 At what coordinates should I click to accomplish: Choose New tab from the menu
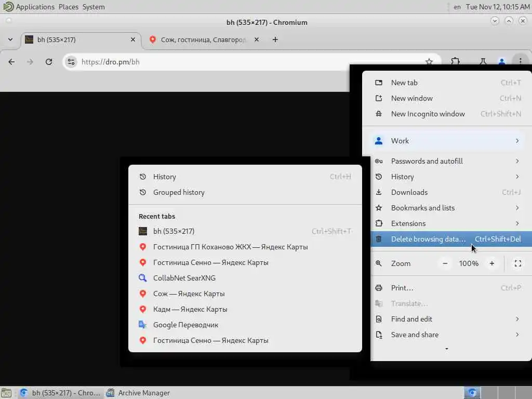point(448,83)
